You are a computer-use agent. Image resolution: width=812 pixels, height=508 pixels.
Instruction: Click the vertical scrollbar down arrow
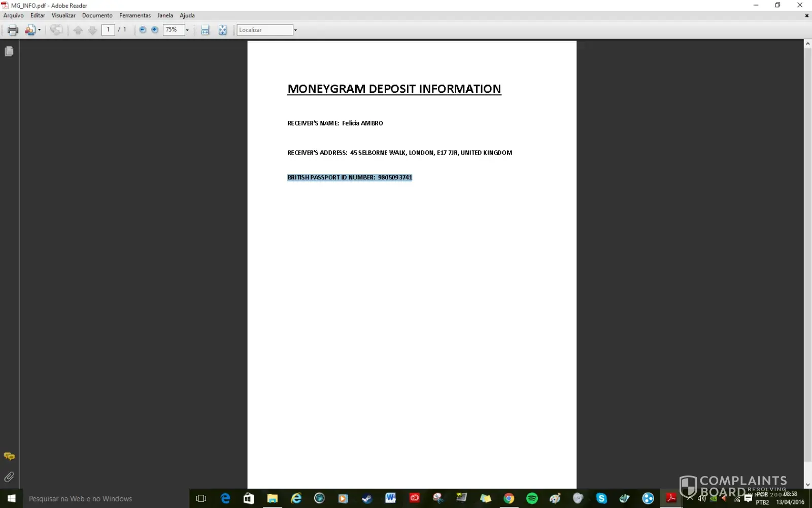[x=807, y=485]
